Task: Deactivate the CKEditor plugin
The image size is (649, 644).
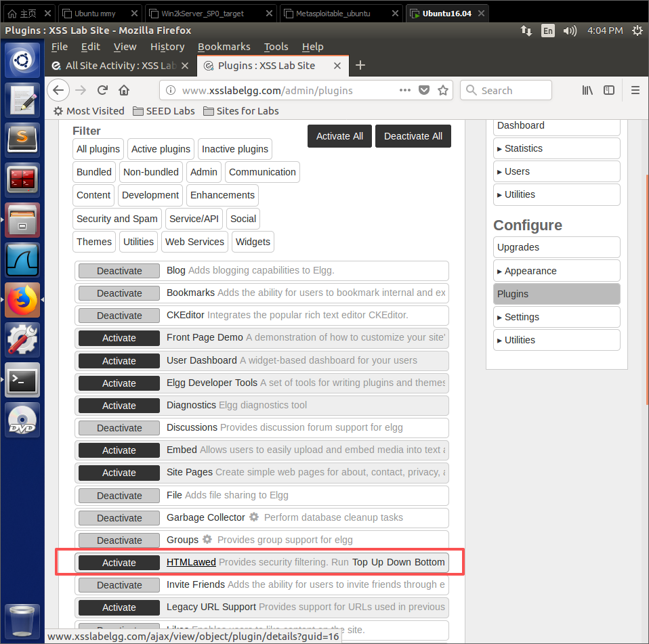Action: 119,316
